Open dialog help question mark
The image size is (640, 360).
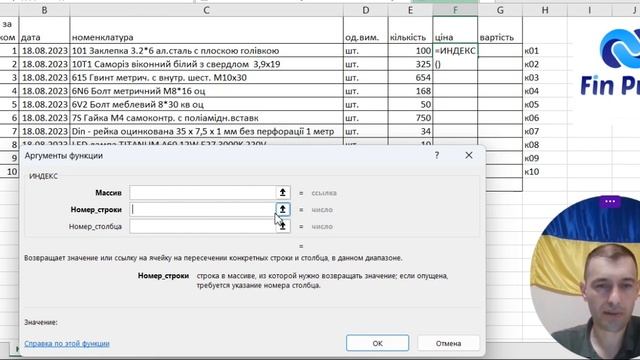point(437,155)
